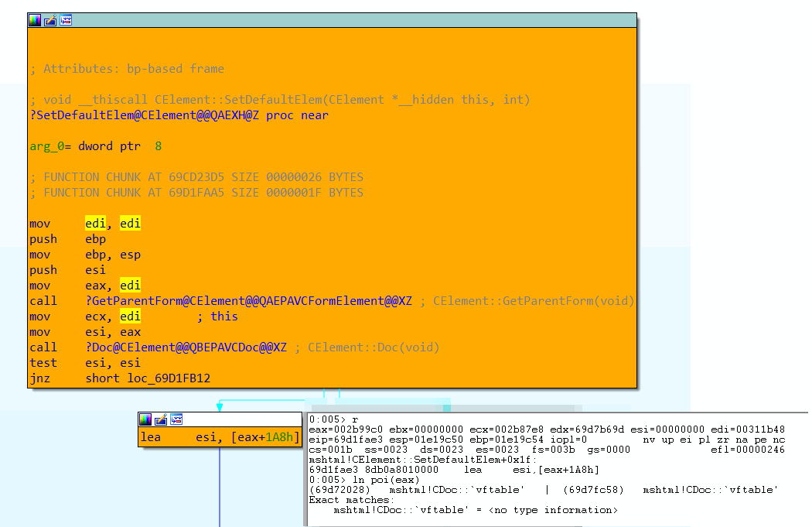812x527 pixels.
Task: Click the pencil edit icon in the lea esi block
Action: 161,419
